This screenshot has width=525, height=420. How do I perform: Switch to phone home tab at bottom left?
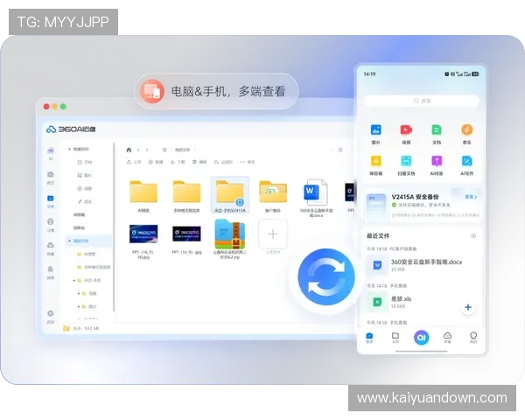(x=369, y=337)
